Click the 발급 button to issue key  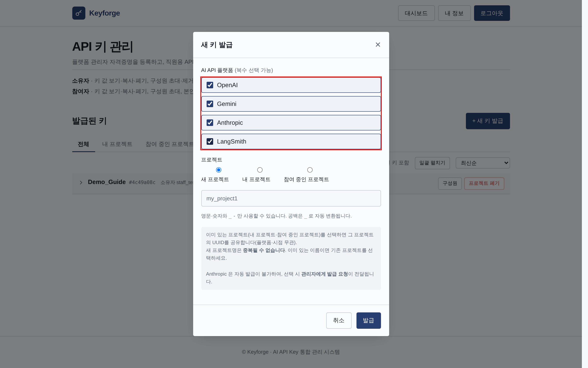[368, 320]
